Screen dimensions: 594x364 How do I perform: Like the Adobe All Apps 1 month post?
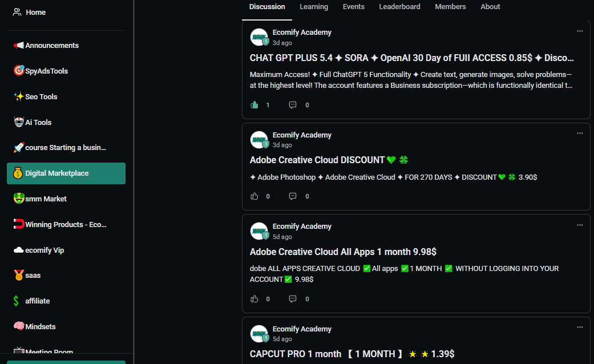click(254, 299)
